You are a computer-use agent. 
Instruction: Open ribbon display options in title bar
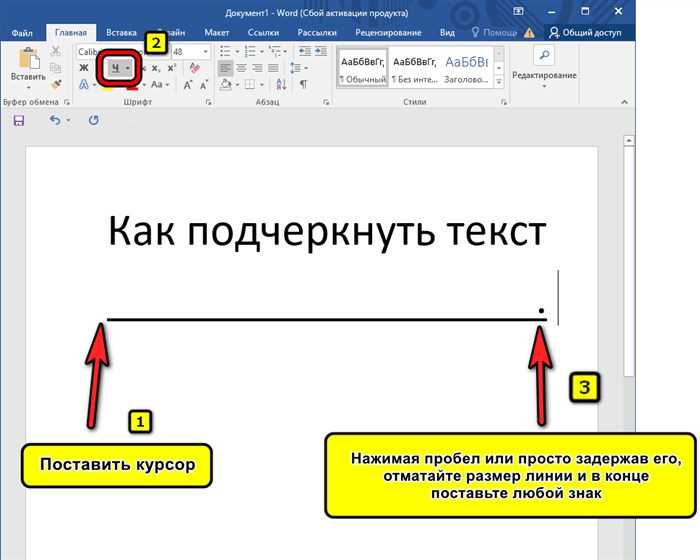(518, 12)
